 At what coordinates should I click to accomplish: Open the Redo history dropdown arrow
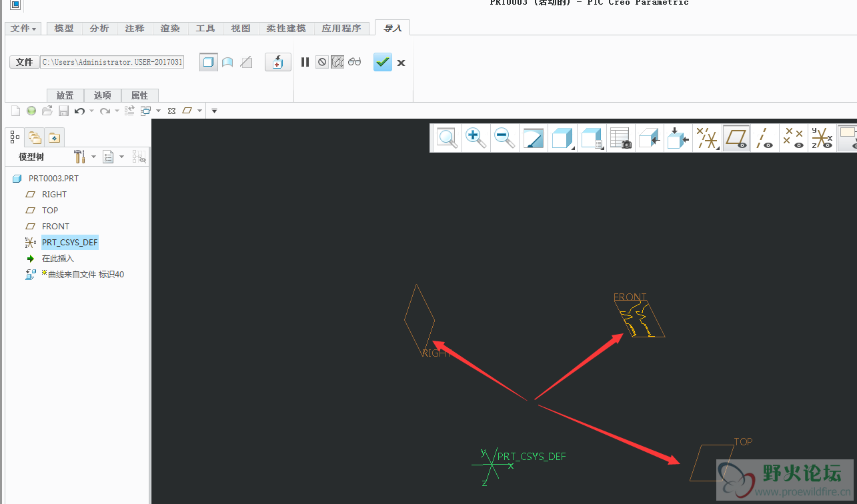point(117,111)
